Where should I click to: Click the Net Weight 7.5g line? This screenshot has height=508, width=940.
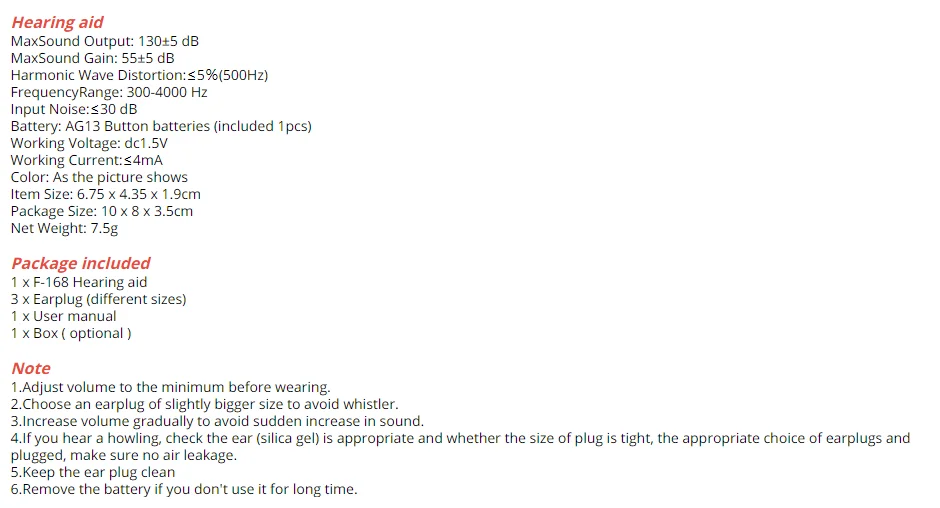[64, 228]
